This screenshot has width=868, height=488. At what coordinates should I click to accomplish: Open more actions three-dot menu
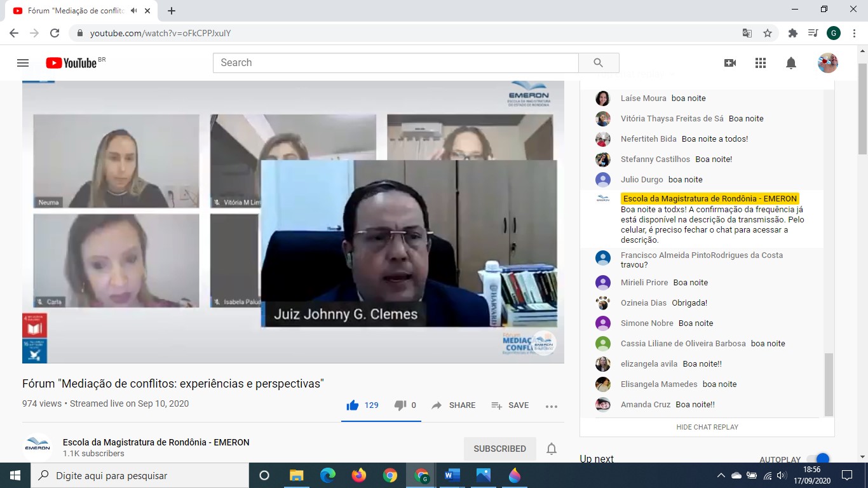click(x=551, y=406)
